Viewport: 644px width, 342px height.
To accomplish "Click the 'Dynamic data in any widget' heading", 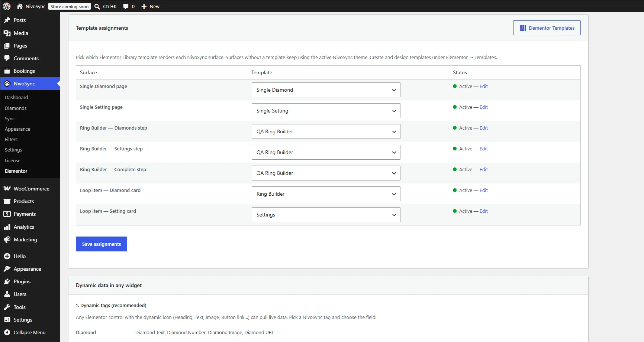I will 109,285.
